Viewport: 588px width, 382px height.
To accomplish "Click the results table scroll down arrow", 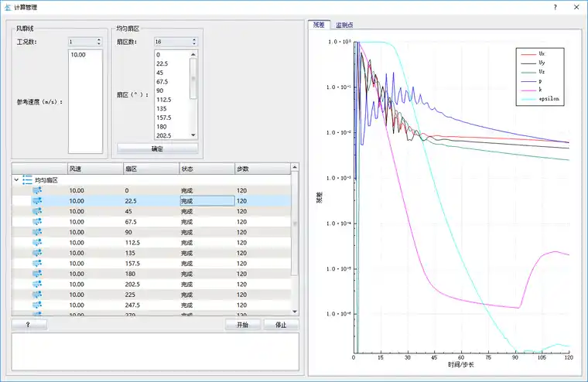I will point(295,312).
